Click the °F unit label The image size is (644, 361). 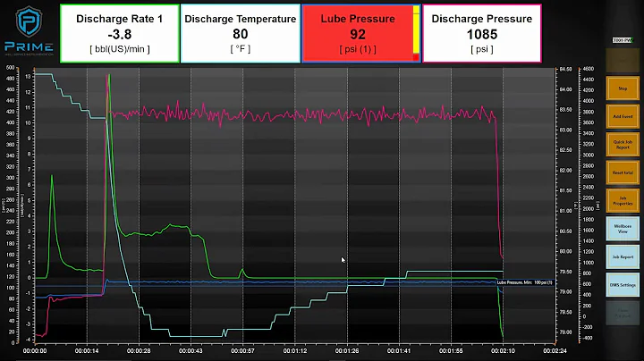(241, 49)
